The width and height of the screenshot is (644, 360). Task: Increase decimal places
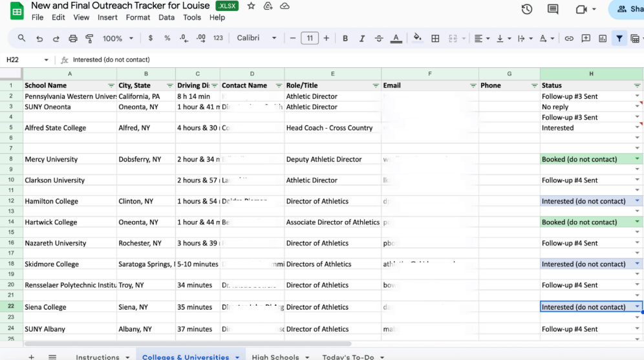201,38
